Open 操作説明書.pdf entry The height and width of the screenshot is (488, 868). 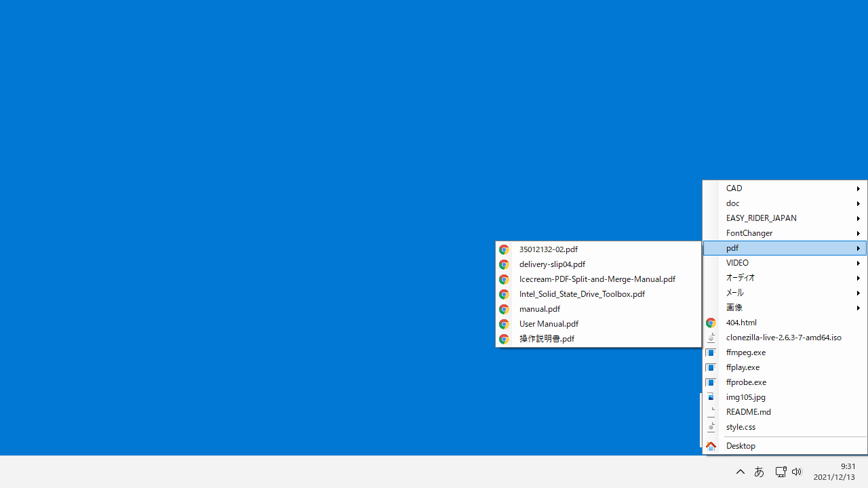598,339
